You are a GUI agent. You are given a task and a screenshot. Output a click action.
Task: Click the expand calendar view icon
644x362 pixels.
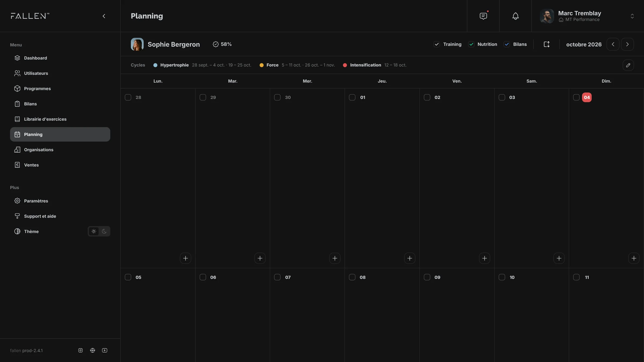(x=547, y=44)
